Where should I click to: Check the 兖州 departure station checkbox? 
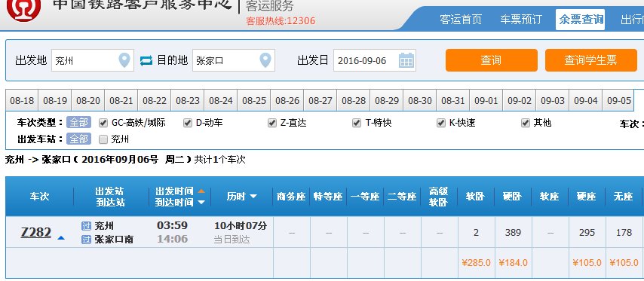(103, 139)
